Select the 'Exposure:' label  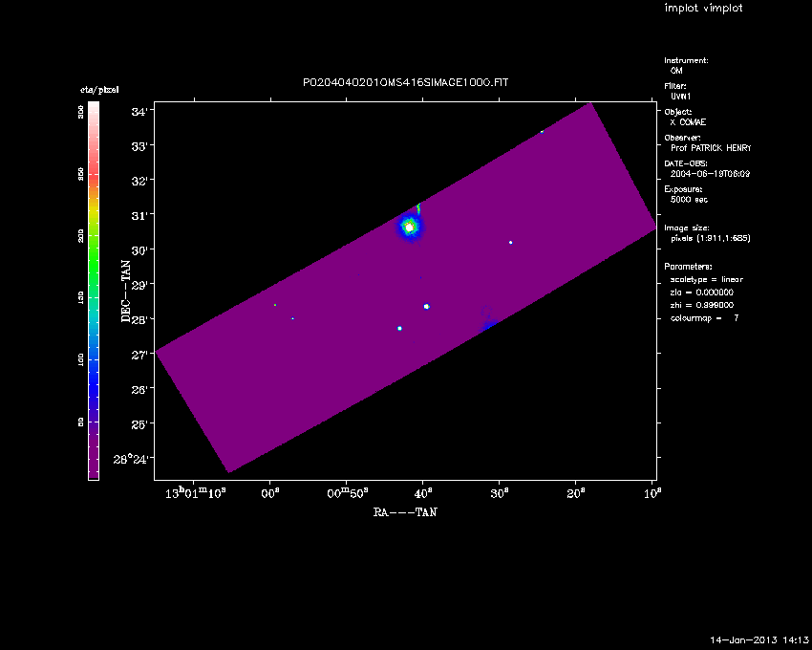click(x=683, y=189)
